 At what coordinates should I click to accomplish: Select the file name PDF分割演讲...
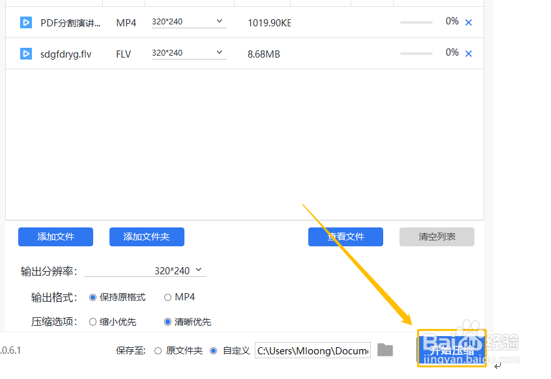coord(70,23)
